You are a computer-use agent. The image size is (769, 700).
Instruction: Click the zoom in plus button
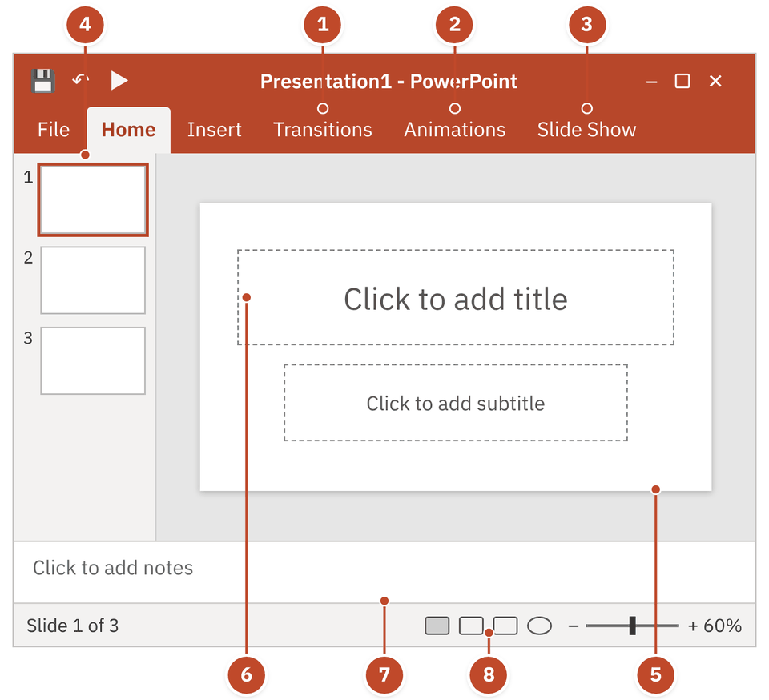pos(693,626)
